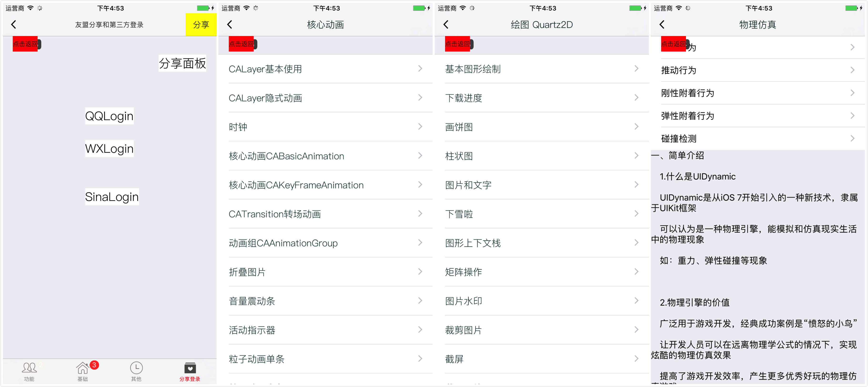Open the 核心动画CABasicAnimation list item
The height and width of the screenshot is (387, 868).
point(286,156)
